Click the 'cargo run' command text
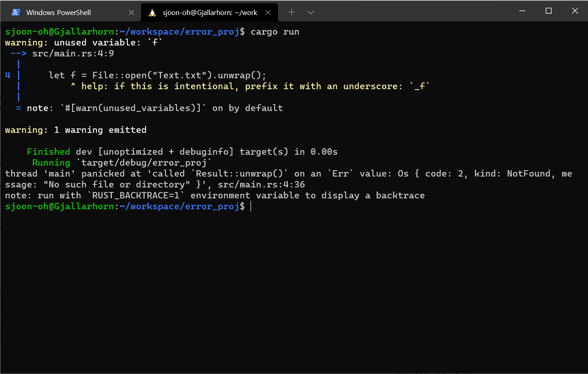 point(275,32)
